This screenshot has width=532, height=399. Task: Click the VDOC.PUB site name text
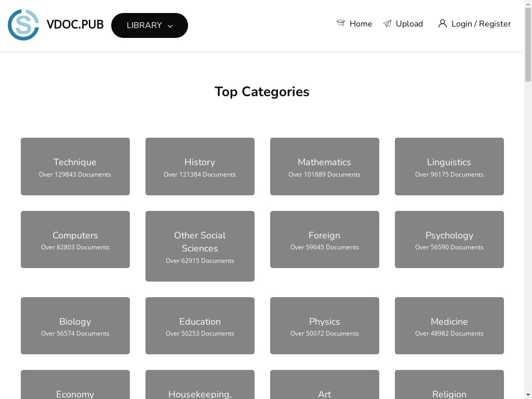[x=75, y=25]
